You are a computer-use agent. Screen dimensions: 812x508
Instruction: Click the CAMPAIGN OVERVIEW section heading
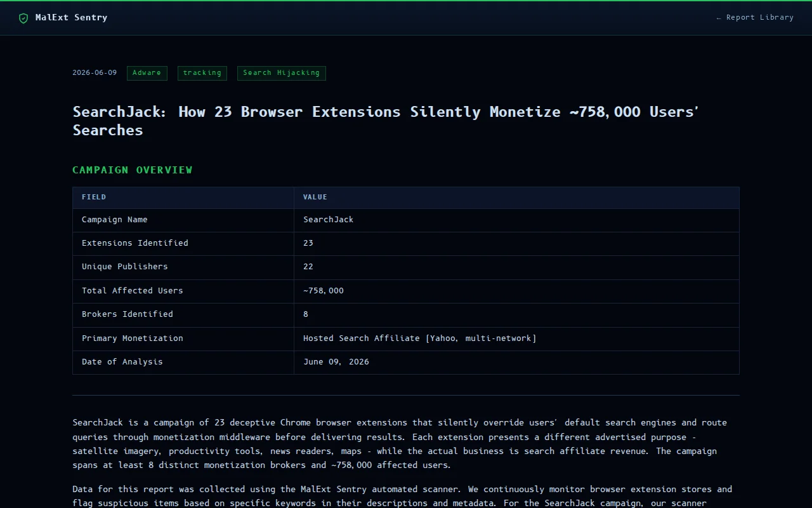[x=132, y=170]
